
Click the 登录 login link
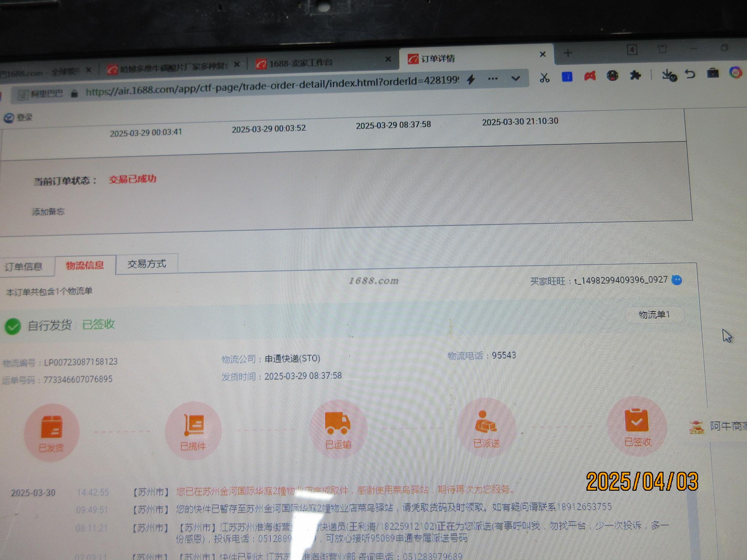[x=24, y=117]
